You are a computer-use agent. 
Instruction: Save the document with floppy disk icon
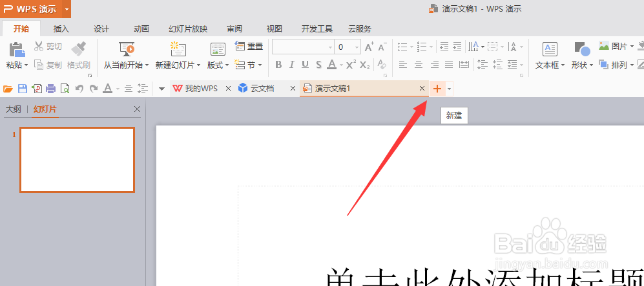[x=23, y=89]
